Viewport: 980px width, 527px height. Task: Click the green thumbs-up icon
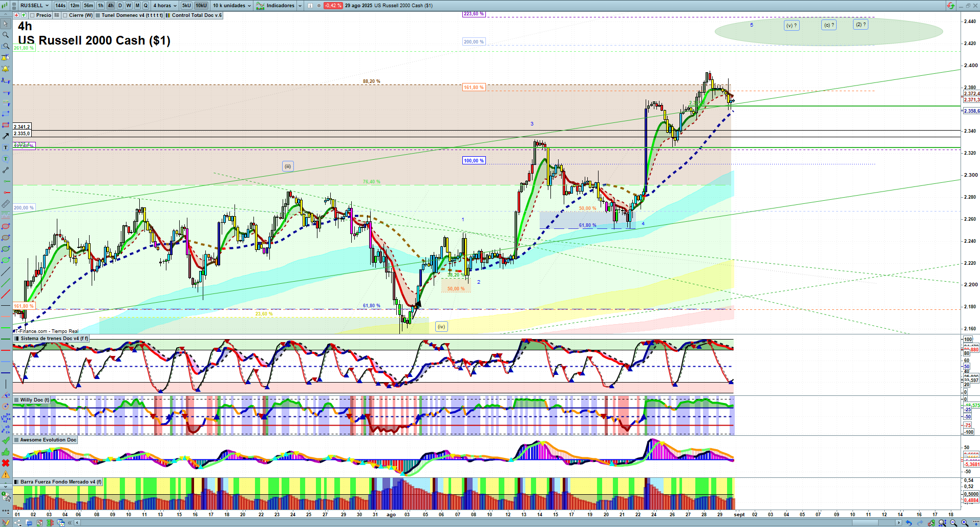6,452
